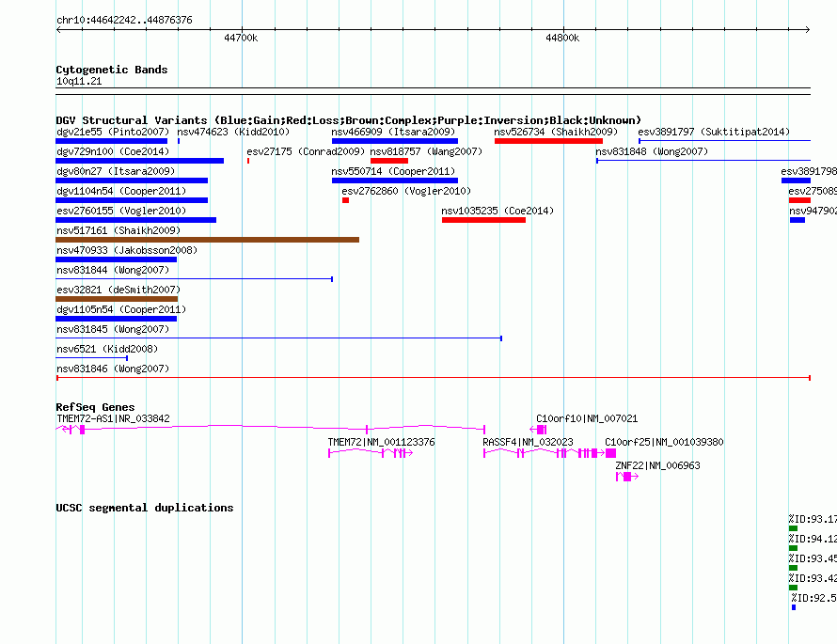The width and height of the screenshot is (837, 644).
Task: Click the esv2760155 (Vogler2010) label
Action: 121,211
